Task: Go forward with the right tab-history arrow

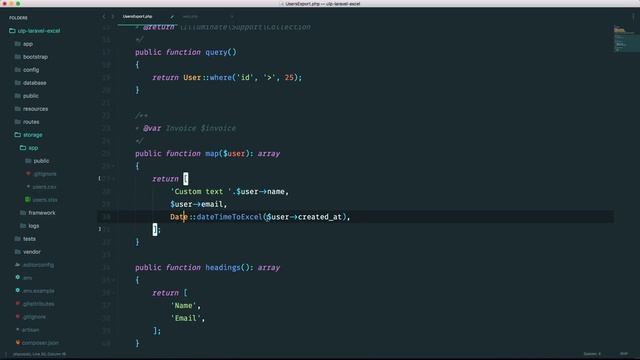Action: [x=113, y=16]
